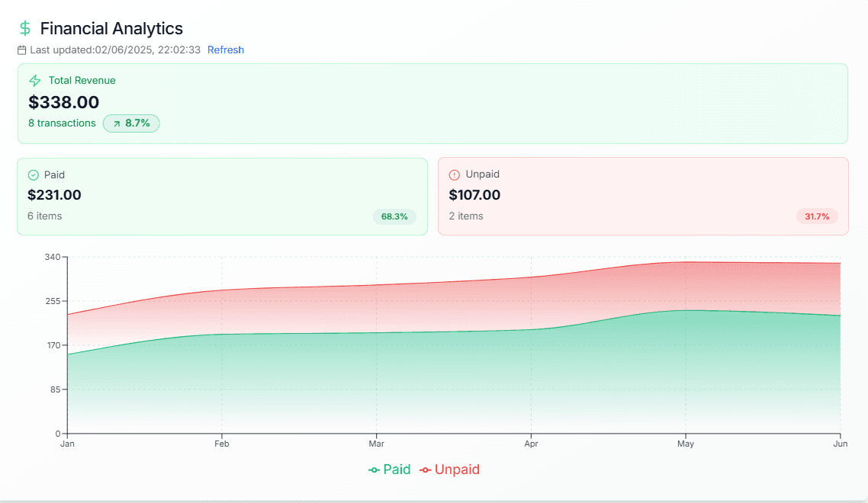The image size is (868, 503).
Task: Click the 85 value on chart y-axis
Action: [55, 389]
